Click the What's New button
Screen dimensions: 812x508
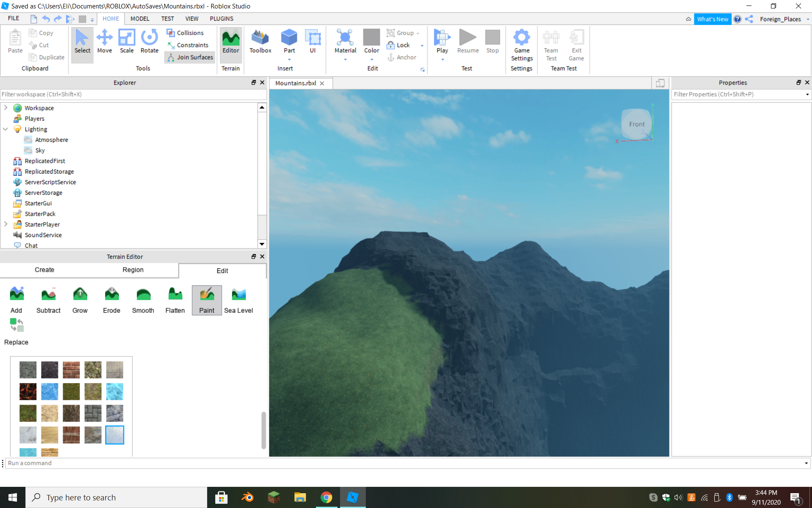(x=713, y=19)
